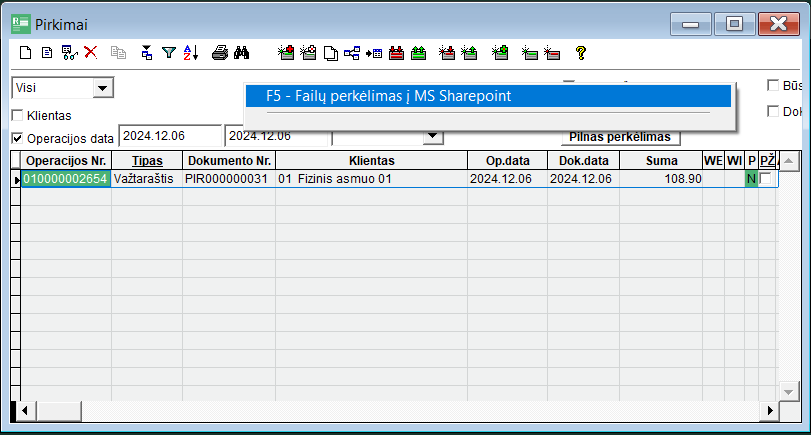Sort by Operacijos Nr. column header
811x435 pixels.
tap(66, 161)
